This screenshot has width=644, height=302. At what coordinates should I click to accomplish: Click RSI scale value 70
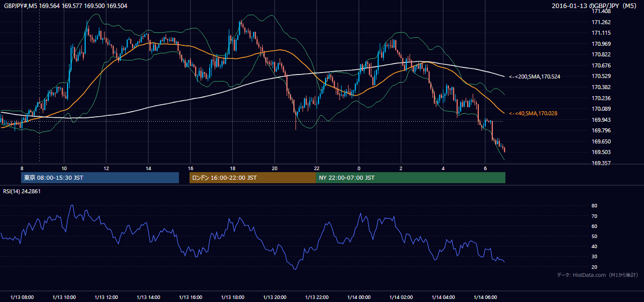tap(595, 216)
